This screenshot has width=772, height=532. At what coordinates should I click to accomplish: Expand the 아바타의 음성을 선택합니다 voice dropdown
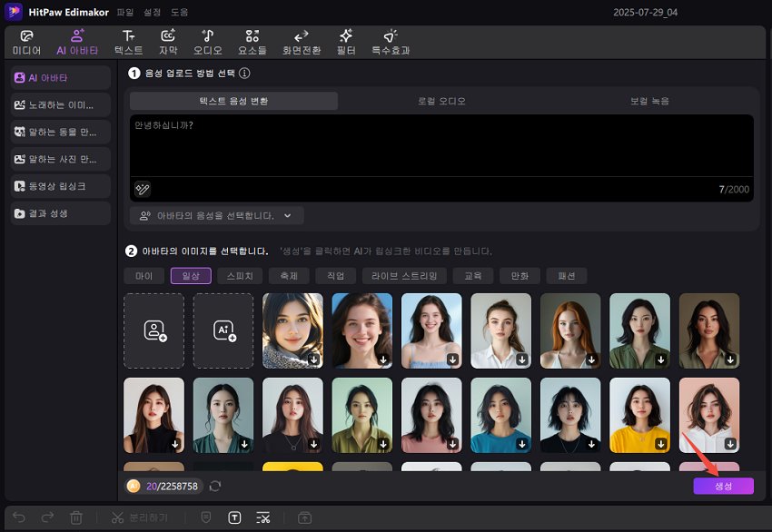pyautogui.click(x=217, y=215)
